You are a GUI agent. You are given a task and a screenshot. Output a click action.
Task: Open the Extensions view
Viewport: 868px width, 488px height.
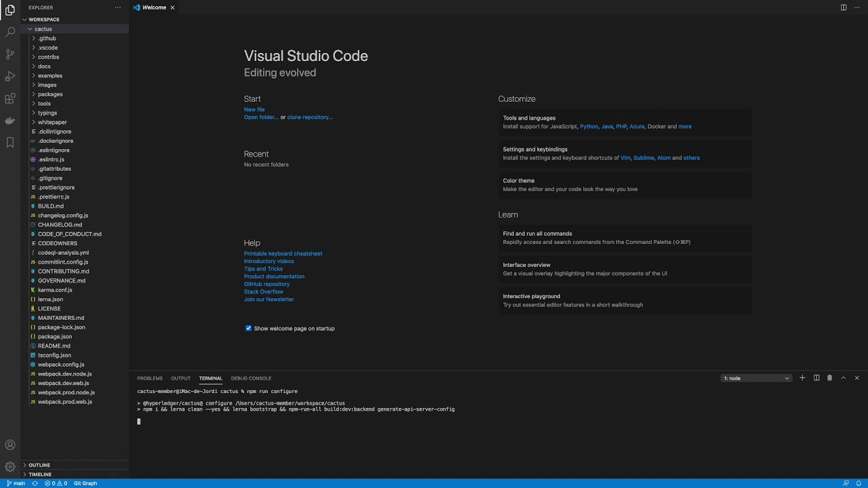pos(10,98)
